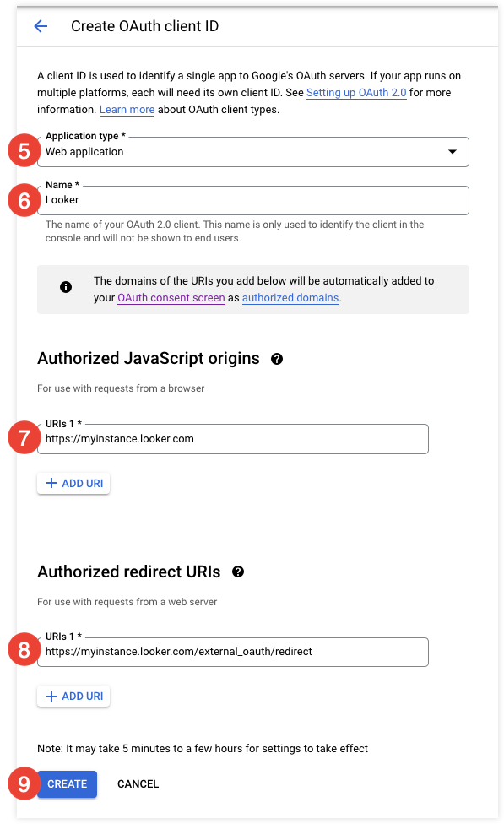This screenshot has width=504, height=824.
Task: Add URI under Authorized redirect URIs
Action: (x=73, y=697)
